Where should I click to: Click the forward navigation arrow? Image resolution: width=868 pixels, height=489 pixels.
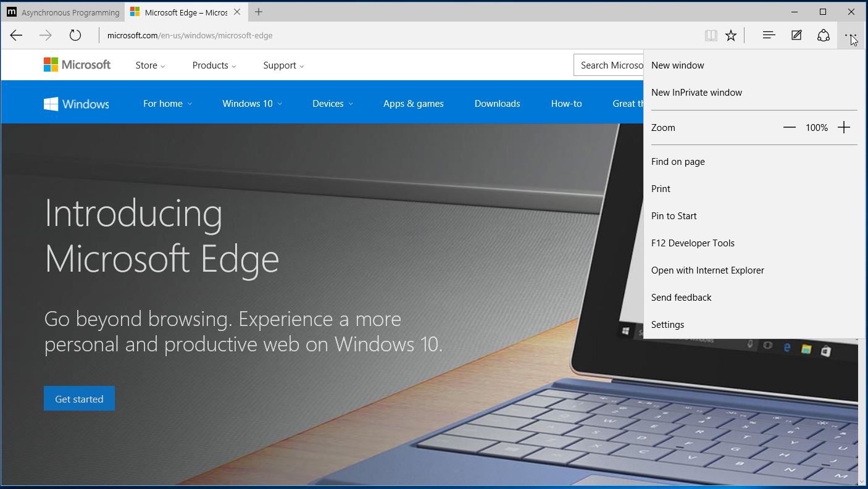(46, 35)
